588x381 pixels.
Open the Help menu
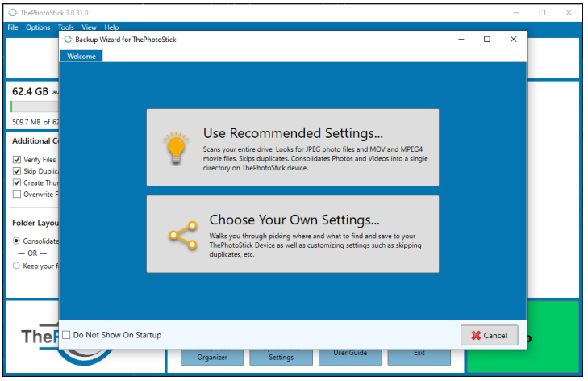click(111, 27)
